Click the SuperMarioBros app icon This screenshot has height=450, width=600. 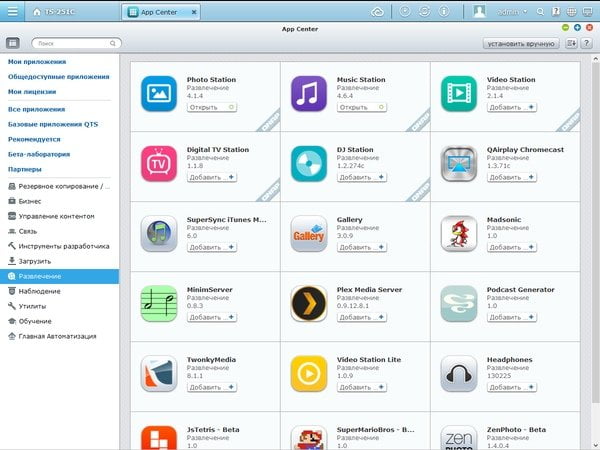click(x=309, y=438)
